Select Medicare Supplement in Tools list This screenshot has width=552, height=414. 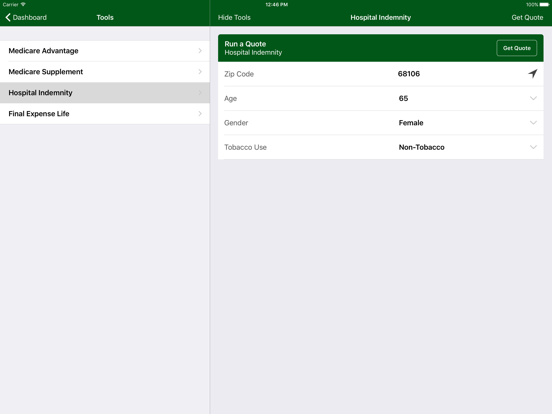coord(105,72)
